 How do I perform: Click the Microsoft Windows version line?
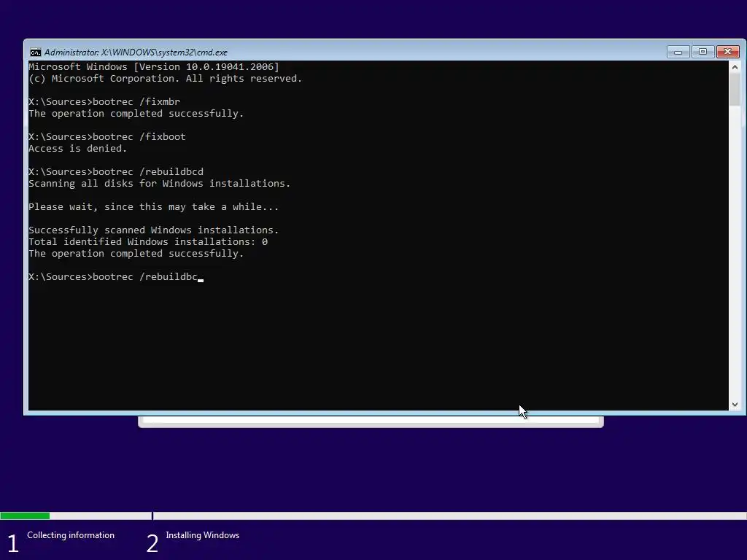(154, 66)
